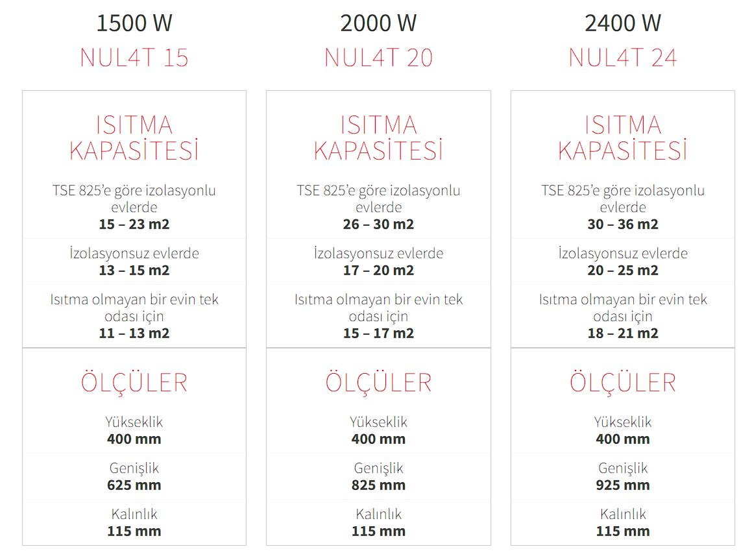This screenshot has height=560, width=752.
Task: Select the 2400 W heading
Action: point(623,23)
